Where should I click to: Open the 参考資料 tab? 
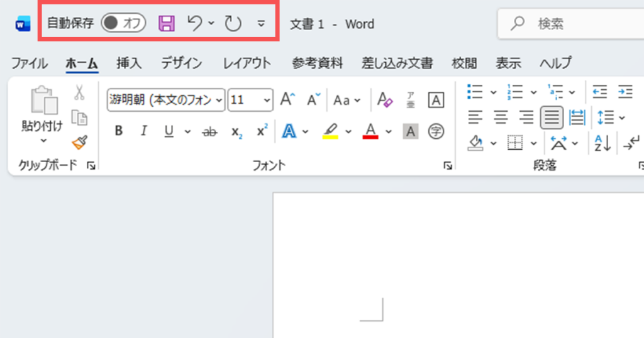click(317, 63)
